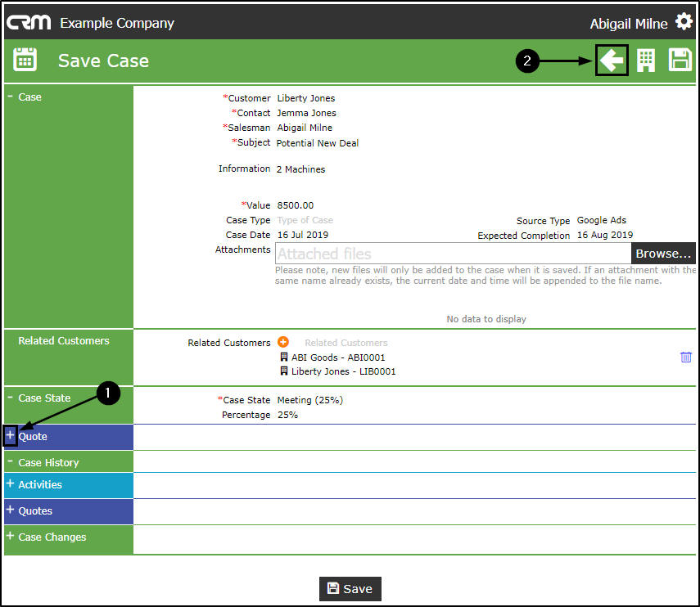Select the Case Type field
This screenshot has width=700, height=607.
pyautogui.click(x=305, y=220)
